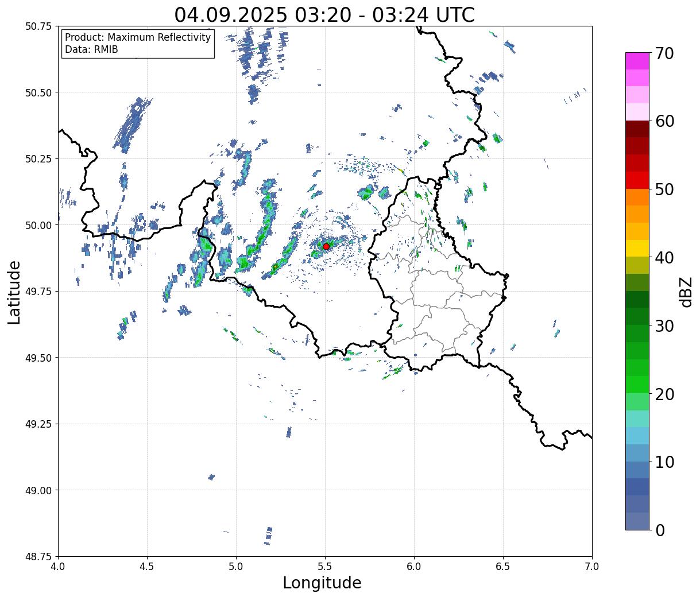Viewport: 700px width, 597px height.
Task: Click the '49.25' latitude tick label
Action: pos(38,424)
